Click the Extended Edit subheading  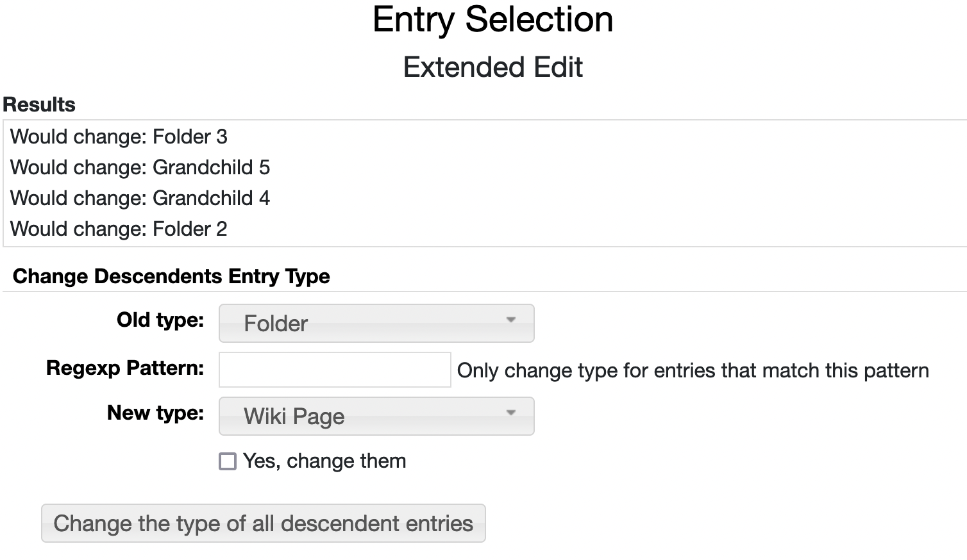(492, 67)
